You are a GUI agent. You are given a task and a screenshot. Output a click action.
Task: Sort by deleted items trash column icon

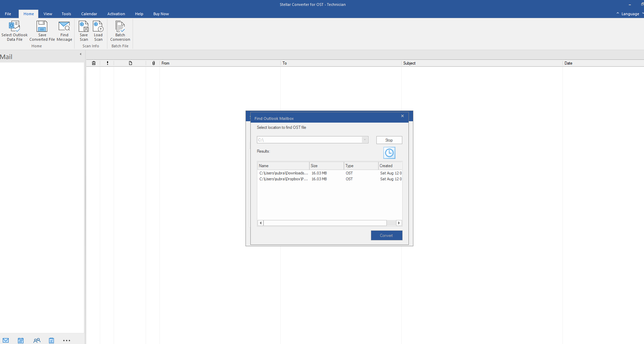tap(94, 63)
